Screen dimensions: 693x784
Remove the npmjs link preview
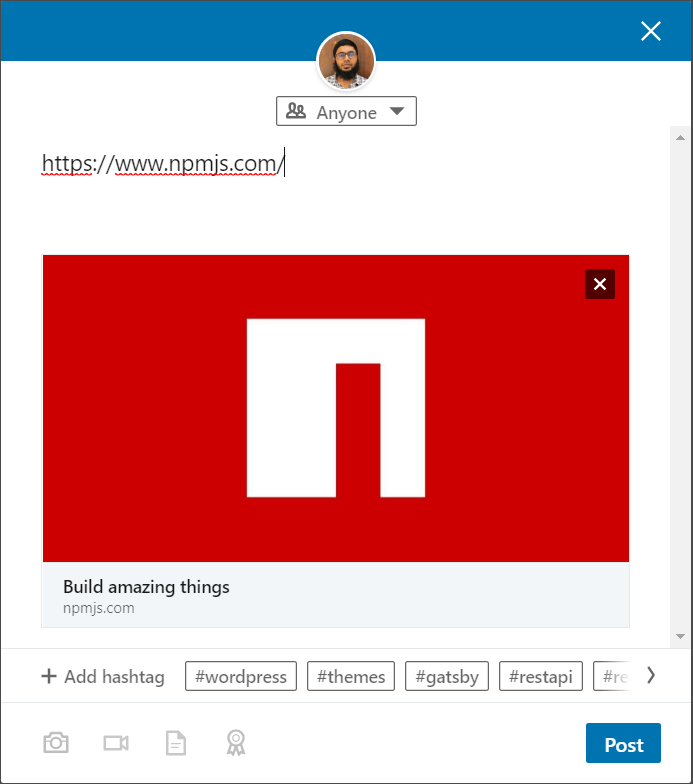[600, 284]
